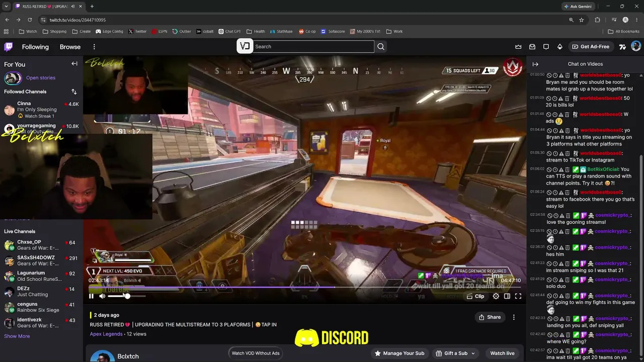This screenshot has height=362, width=644.
Task: Focus the Twitch search field
Action: [313, 47]
